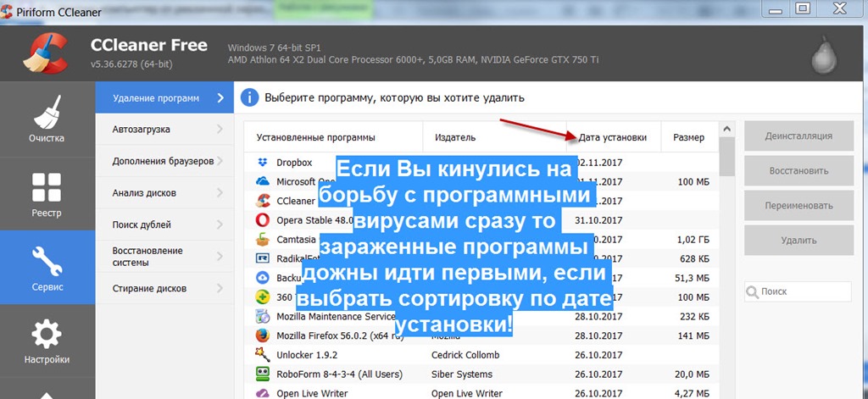Sort by Размер column header

[690, 137]
